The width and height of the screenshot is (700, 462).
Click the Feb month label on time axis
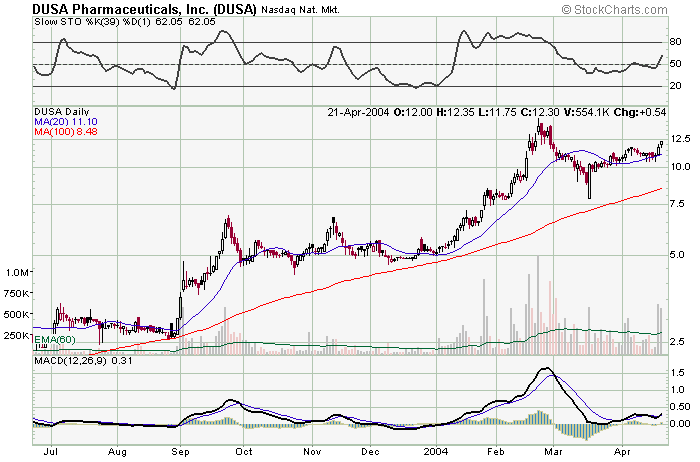tap(496, 452)
